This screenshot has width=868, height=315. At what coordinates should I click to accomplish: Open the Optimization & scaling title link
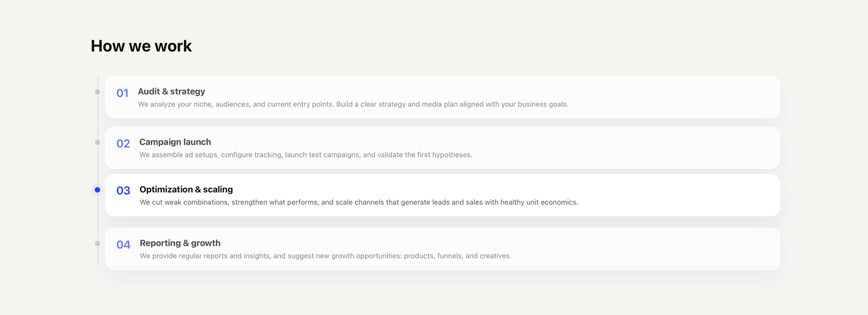tap(186, 189)
